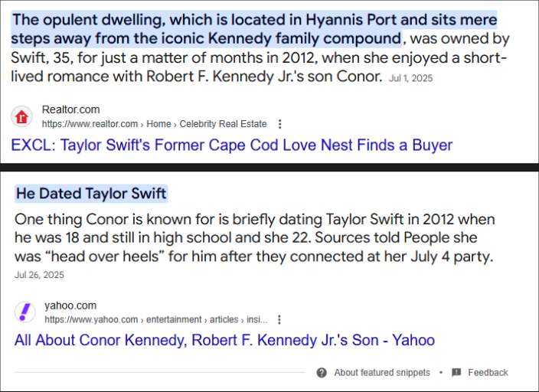Click the realtor.com breadcrumb URL
The height and width of the screenshot is (392, 539).
155,124
